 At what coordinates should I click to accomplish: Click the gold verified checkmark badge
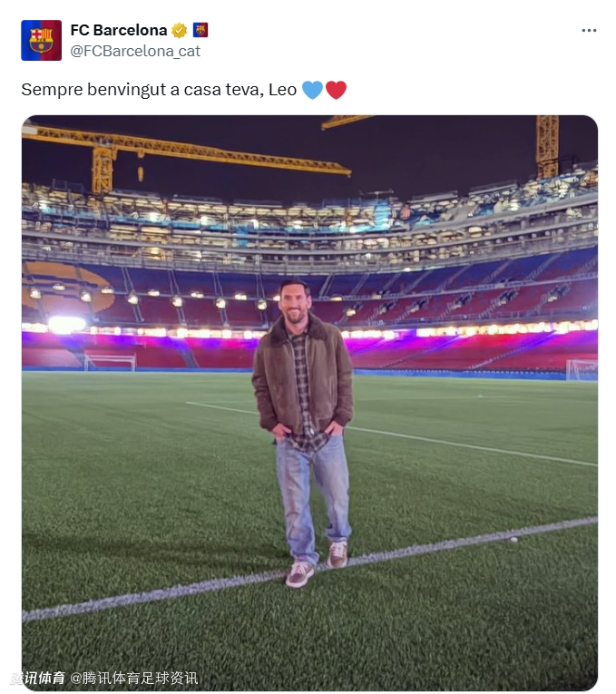click(x=179, y=30)
